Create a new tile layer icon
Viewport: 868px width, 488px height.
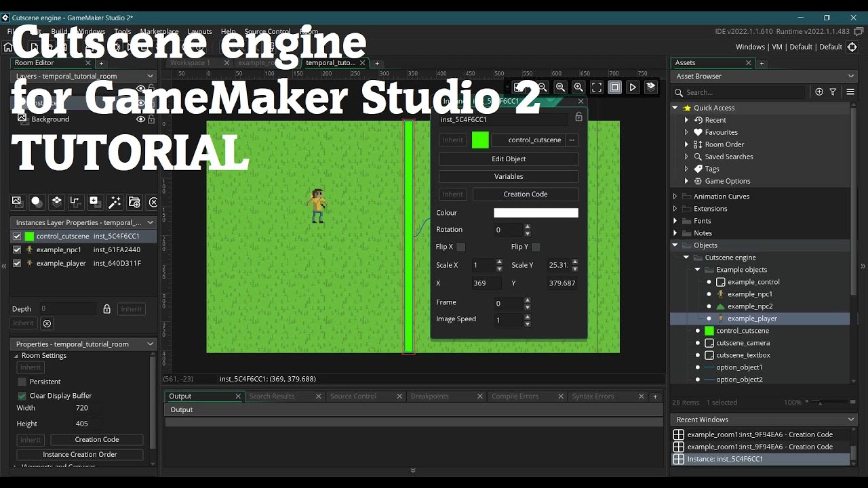tap(56, 201)
